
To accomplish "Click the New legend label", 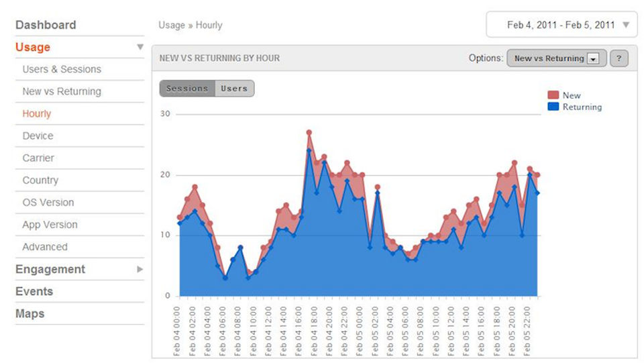I will 572,95.
